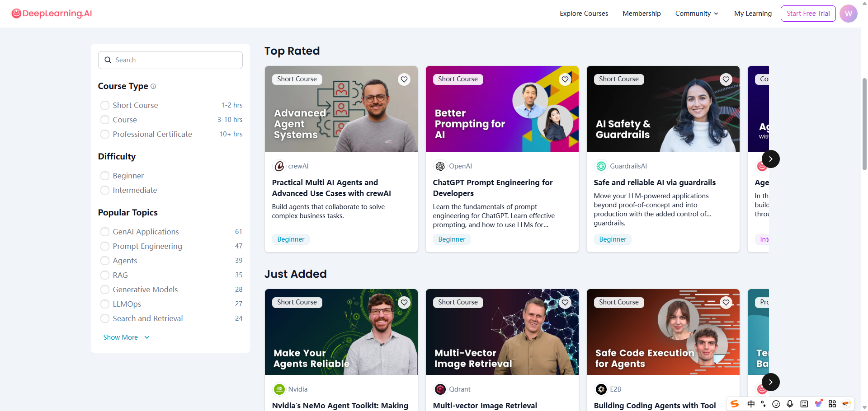
Task: Enable the Agents topic filter
Action: tap(105, 261)
